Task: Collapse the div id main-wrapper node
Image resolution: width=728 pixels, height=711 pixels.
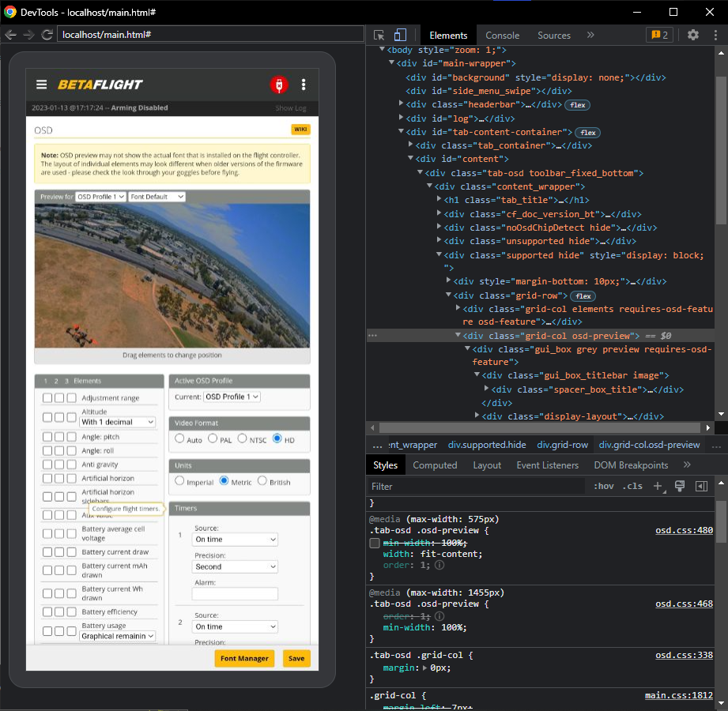Action: click(x=391, y=62)
